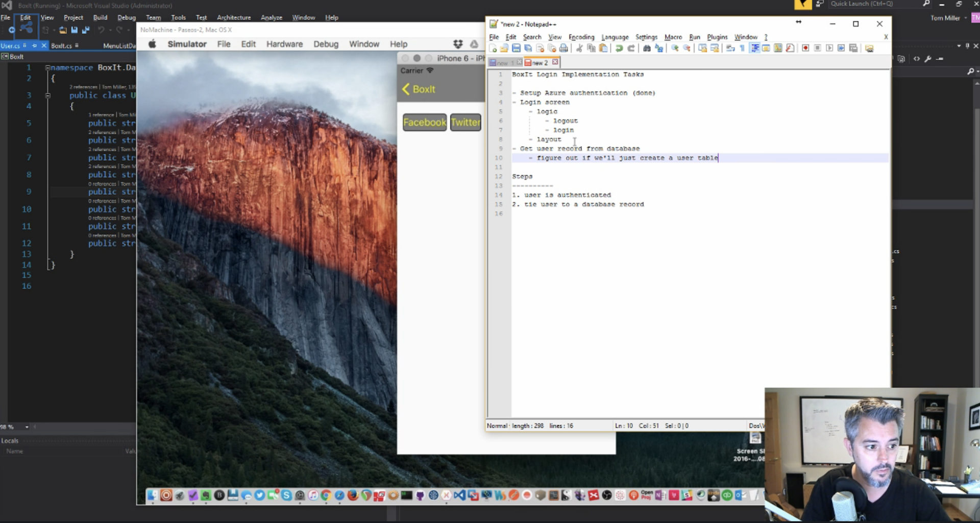Click the Sync vertical scrolling icon in Notepad++

click(x=702, y=49)
